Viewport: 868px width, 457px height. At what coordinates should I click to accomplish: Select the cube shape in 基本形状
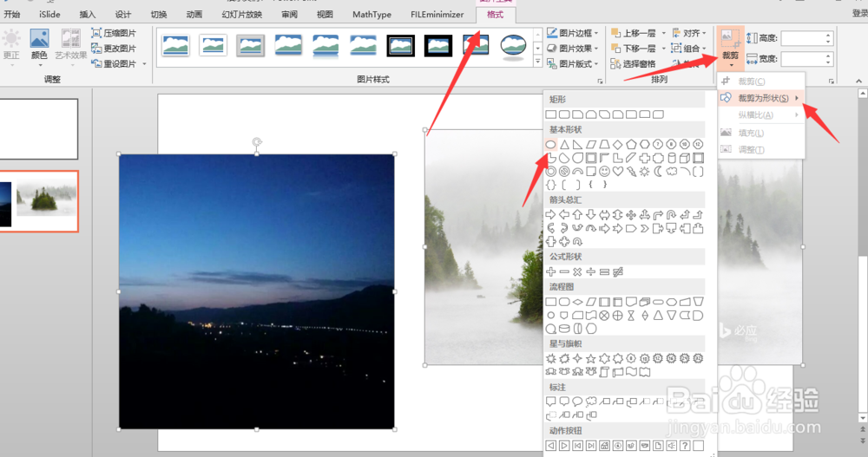pos(685,158)
